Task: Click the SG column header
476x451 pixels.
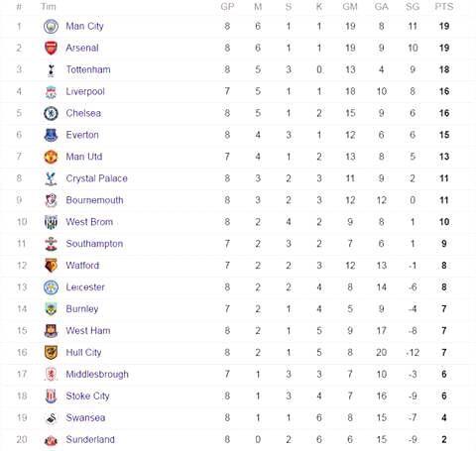Action: (413, 7)
